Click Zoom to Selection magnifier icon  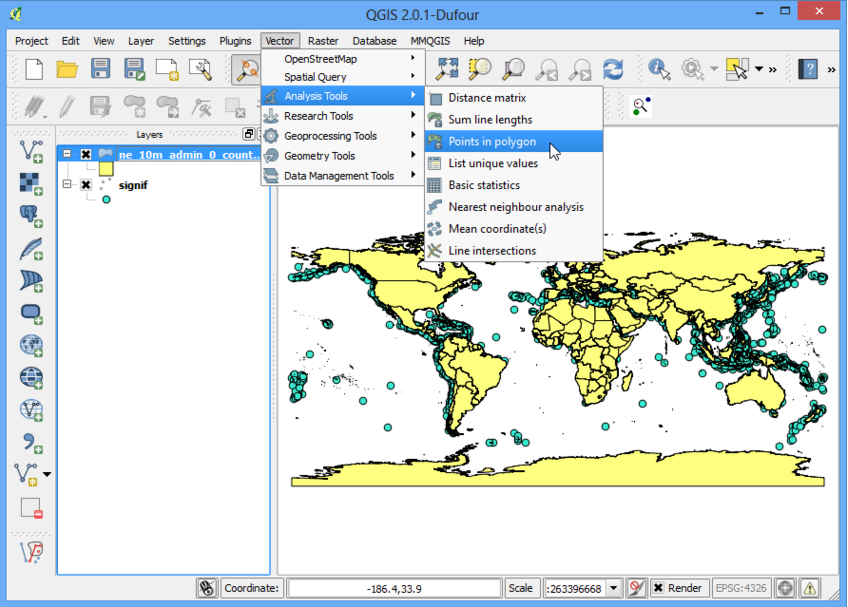tap(480, 69)
